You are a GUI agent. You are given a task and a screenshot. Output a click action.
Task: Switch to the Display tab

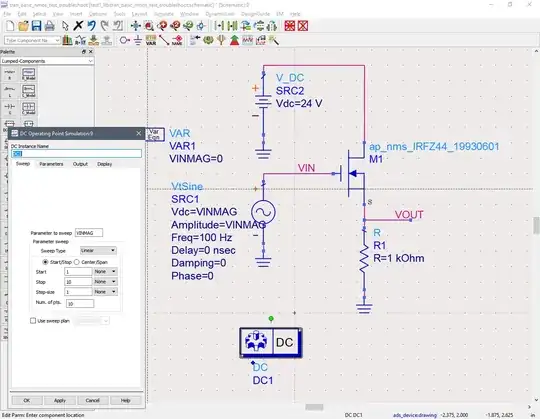click(105, 164)
